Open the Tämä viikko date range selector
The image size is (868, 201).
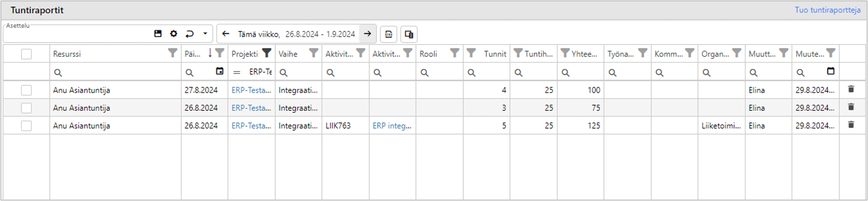pyautogui.click(x=296, y=34)
